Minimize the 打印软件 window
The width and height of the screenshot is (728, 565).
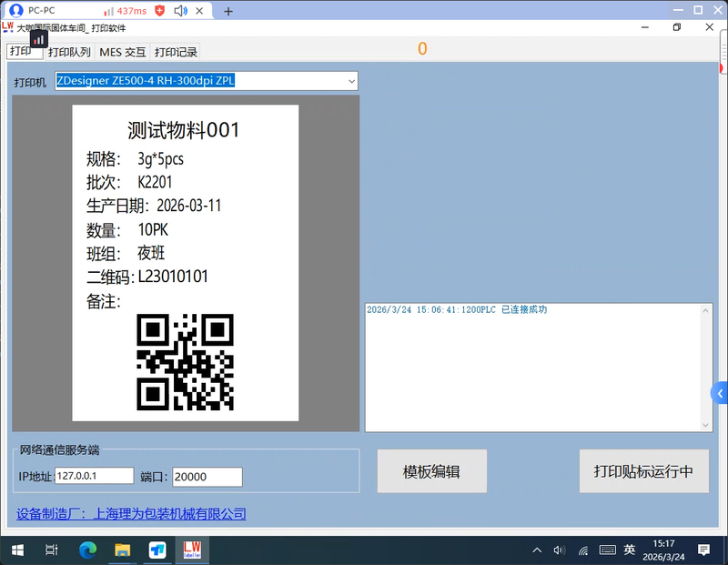point(645,27)
